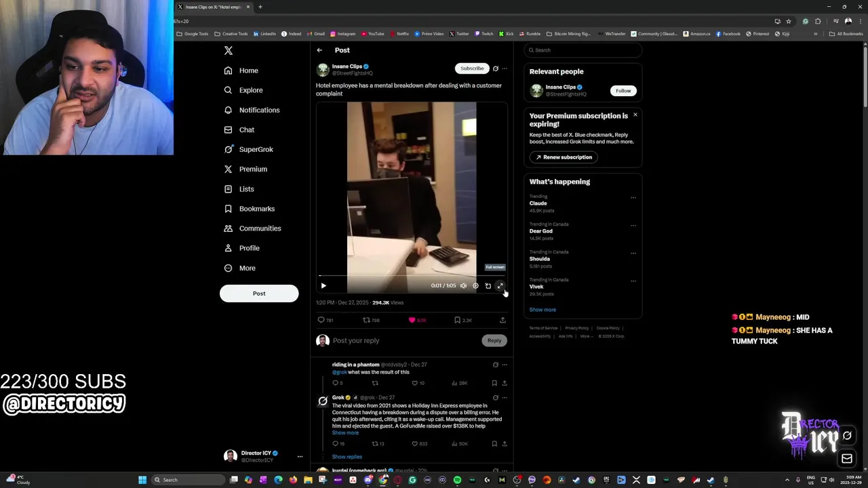The height and width of the screenshot is (488, 868).
Task: Click Renew subscription button
Action: 564,157
